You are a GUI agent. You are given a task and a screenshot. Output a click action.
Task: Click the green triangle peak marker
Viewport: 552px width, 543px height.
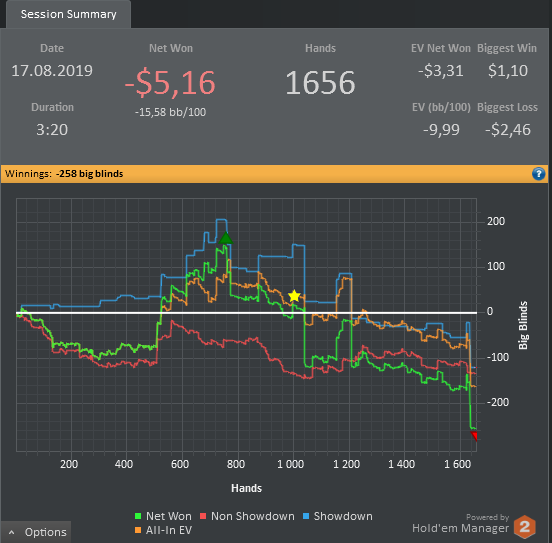coord(226,238)
